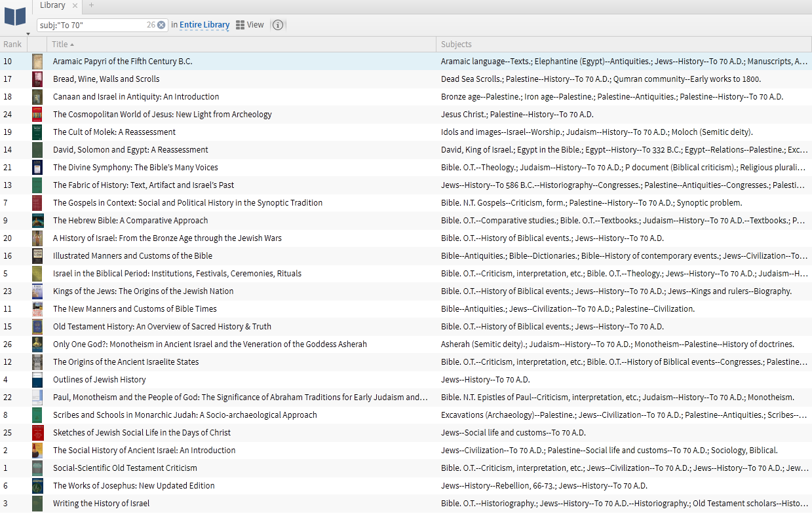Click cover of Bread, Wine, Walls and Scrolls
812x518 pixels.
pyautogui.click(x=37, y=79)
